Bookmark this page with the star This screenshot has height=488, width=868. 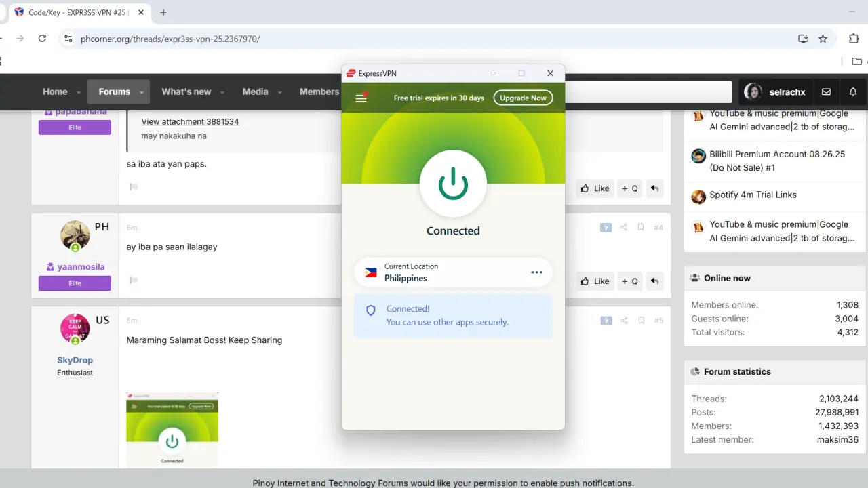click(823, 39)
